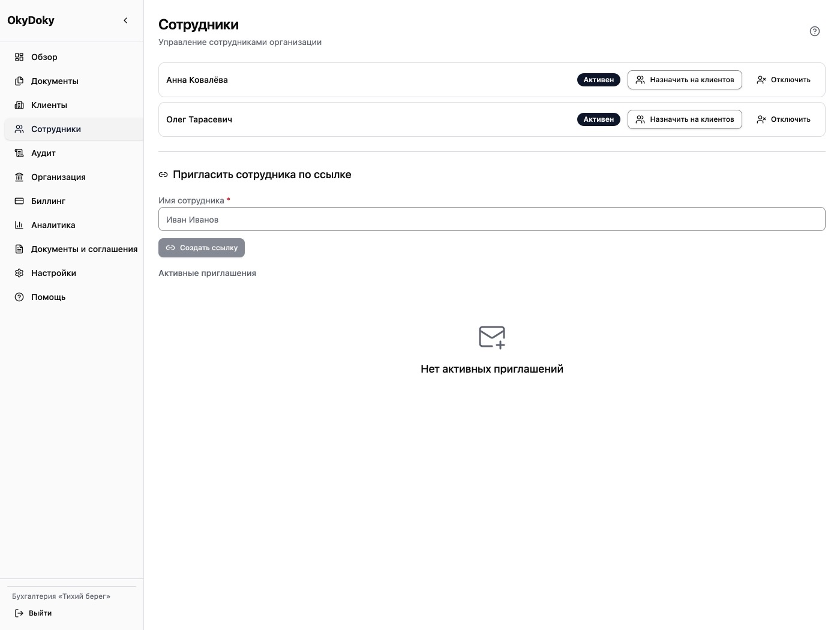Disable employee Анна Ковалёва

pos(784,80)
